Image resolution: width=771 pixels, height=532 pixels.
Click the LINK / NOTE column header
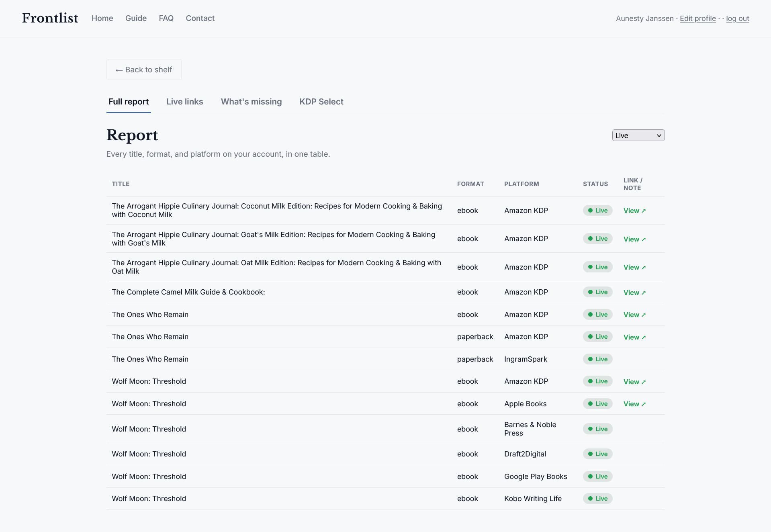tap(633, 184)
